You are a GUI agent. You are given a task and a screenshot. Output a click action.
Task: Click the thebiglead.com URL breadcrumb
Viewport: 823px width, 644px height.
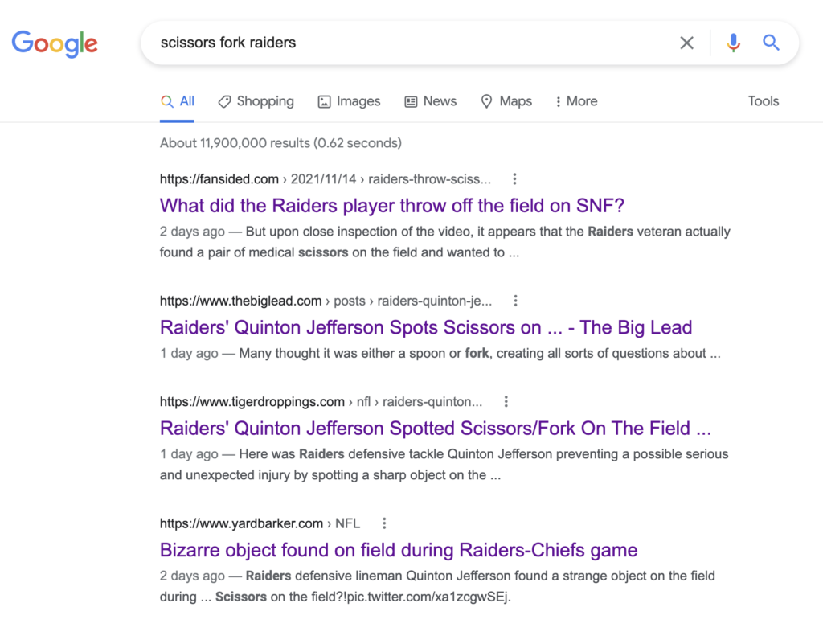click(x=326, y=301)
